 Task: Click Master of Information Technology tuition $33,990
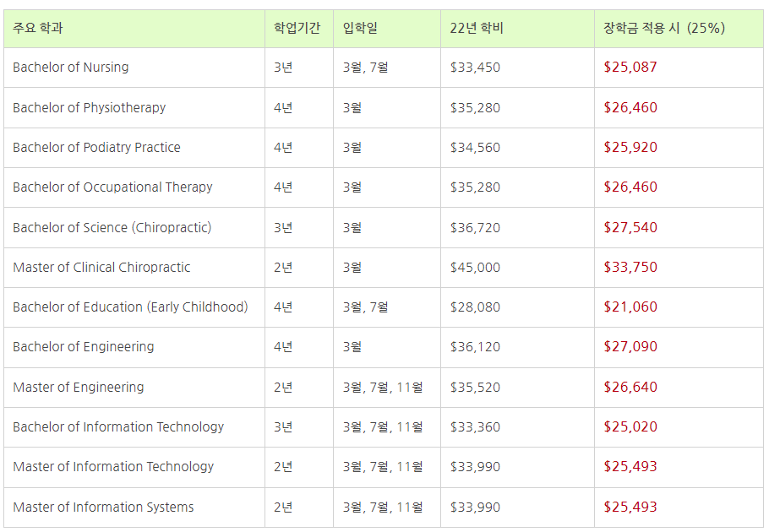tap(475, 467)
